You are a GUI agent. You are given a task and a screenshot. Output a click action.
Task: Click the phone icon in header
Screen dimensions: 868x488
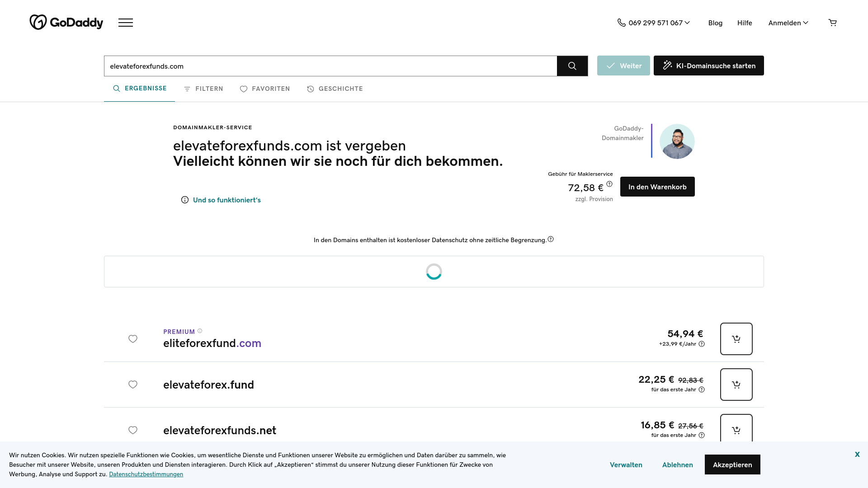click(622, 23)
